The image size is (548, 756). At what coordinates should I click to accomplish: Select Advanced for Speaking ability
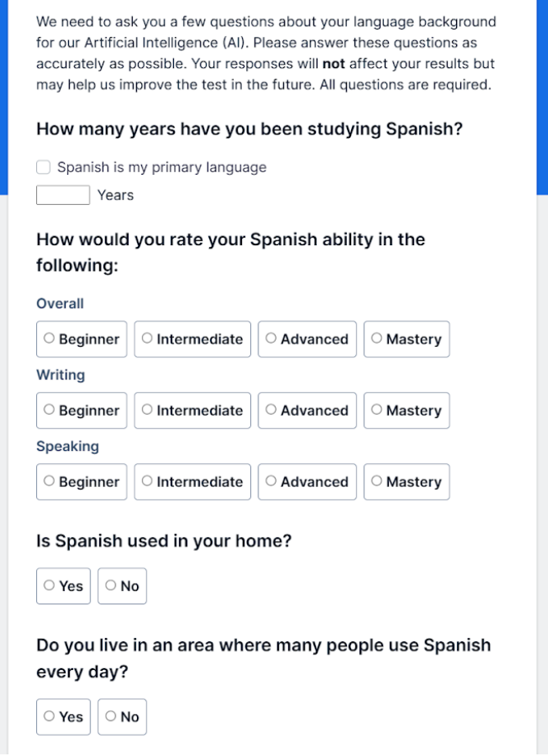click(x=308, y=481)
